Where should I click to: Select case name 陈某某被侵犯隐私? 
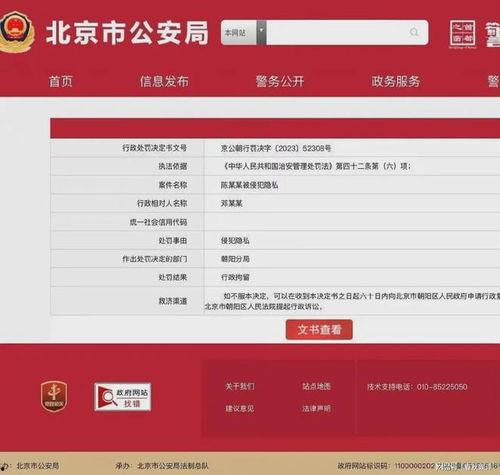pos(249,185)
